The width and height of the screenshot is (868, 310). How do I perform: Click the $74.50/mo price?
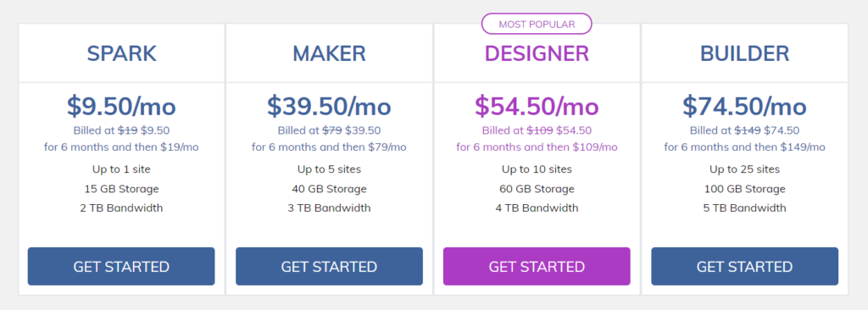point(744,106)
